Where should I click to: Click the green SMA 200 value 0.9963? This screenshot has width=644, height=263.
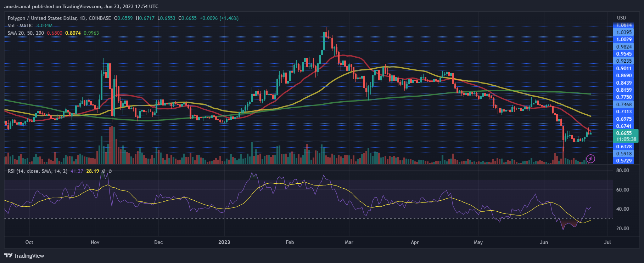pos(91,33)
